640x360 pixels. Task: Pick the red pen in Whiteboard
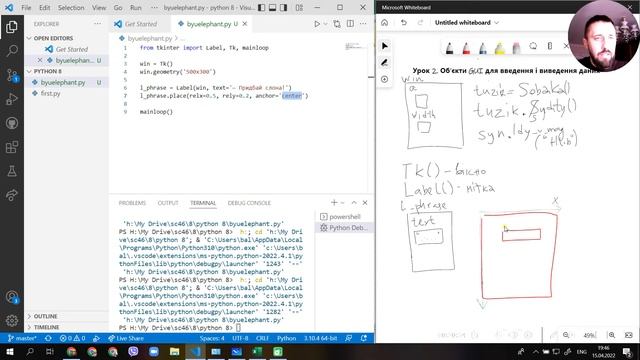[466, 48]
